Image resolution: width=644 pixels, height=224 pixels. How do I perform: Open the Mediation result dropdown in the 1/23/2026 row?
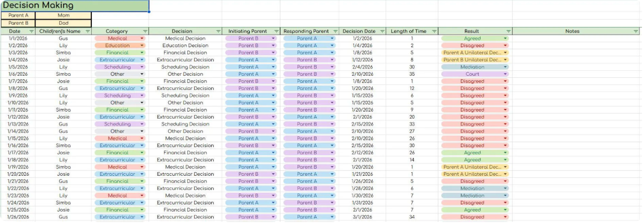click(x=505, y=196)
